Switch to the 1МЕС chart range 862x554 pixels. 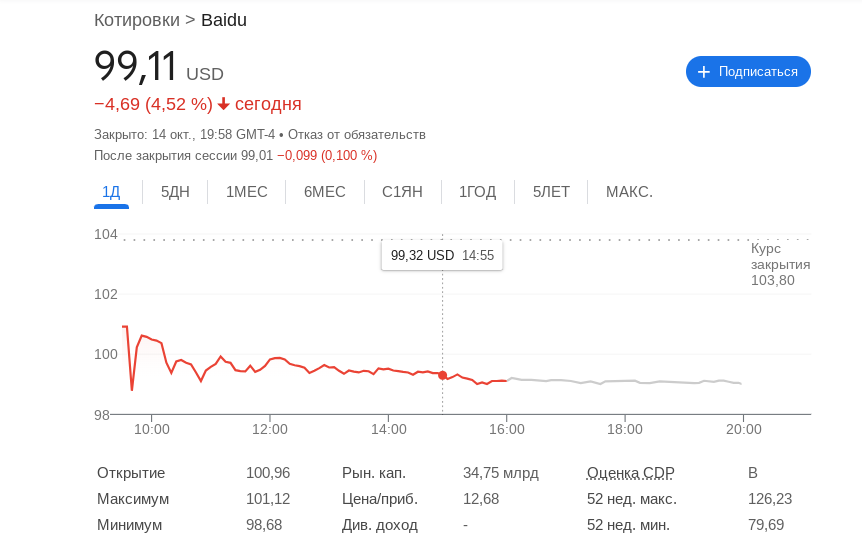[247, 192]
